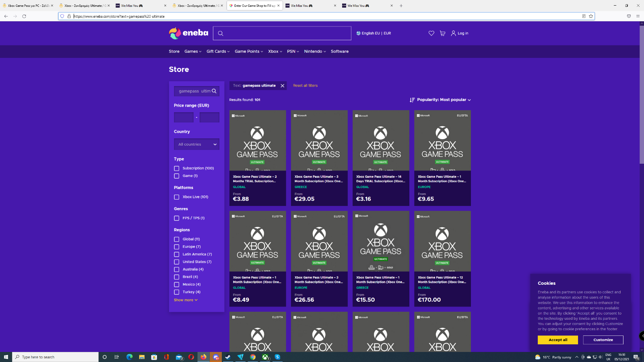Open File Explorer from the taskbar
Image resolution: width=644 pixels, height=362 pixels.
142,357
